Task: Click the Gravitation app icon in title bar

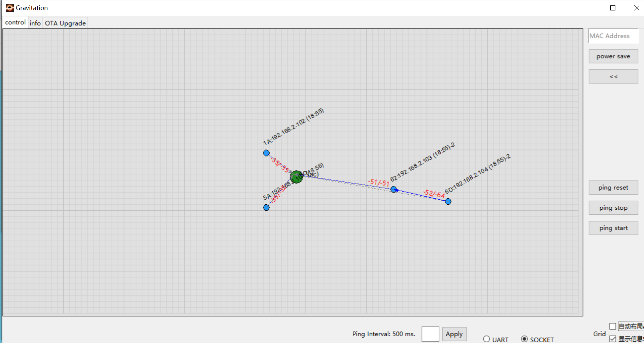Action: [x=10, y=8]
